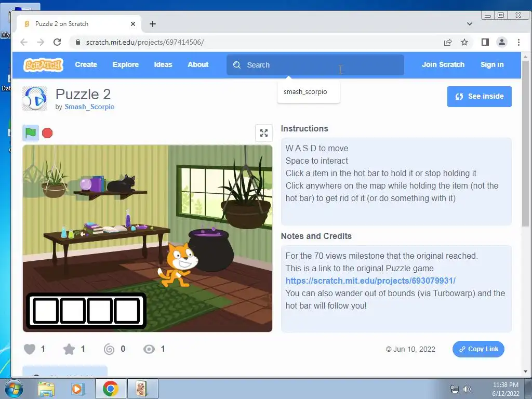Click the share page icon

tap(448, 42)
